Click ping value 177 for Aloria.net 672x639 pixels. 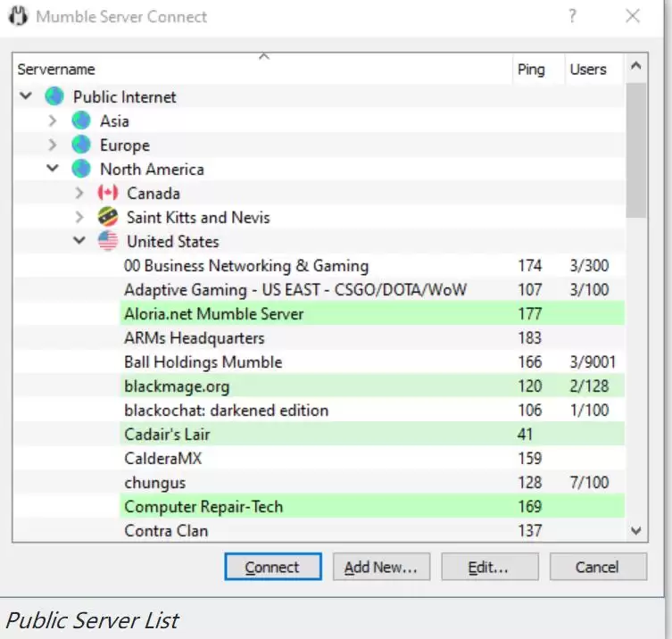530,314
